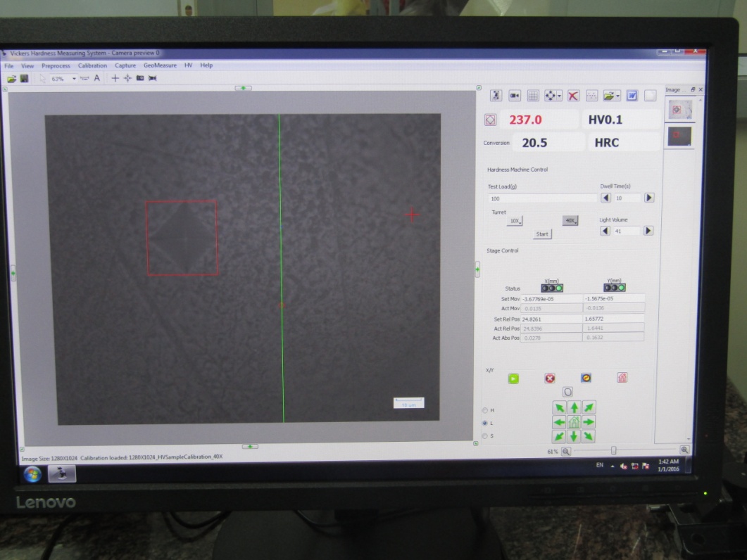
Task: Click the auto-measure indentation icon
Action: (x=496, y=95)
